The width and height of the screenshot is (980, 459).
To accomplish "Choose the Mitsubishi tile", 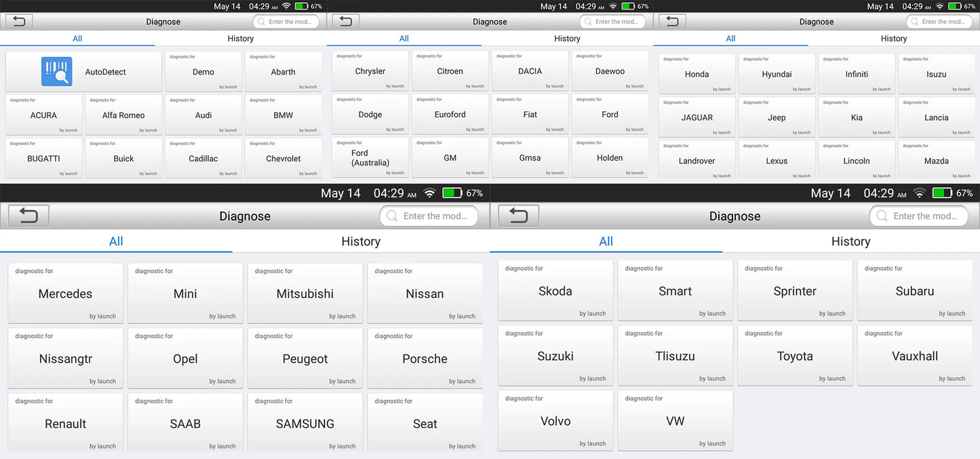I will pos(305,294).
